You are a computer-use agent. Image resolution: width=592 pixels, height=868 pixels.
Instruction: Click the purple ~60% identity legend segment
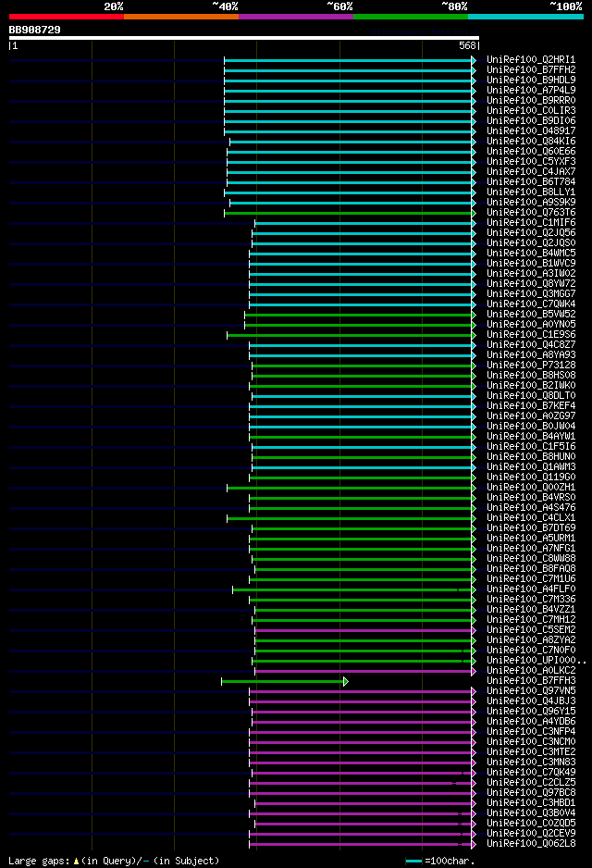tap(296, 17)
